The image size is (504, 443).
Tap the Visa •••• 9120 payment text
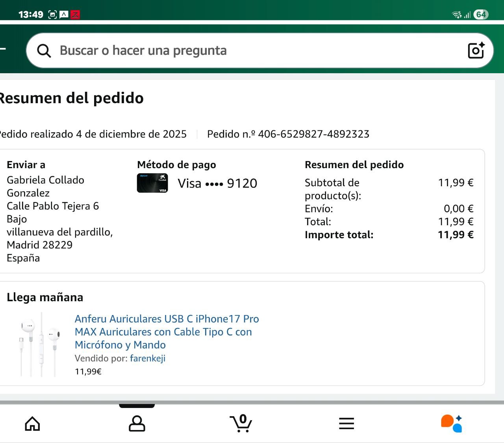point(217,184)
